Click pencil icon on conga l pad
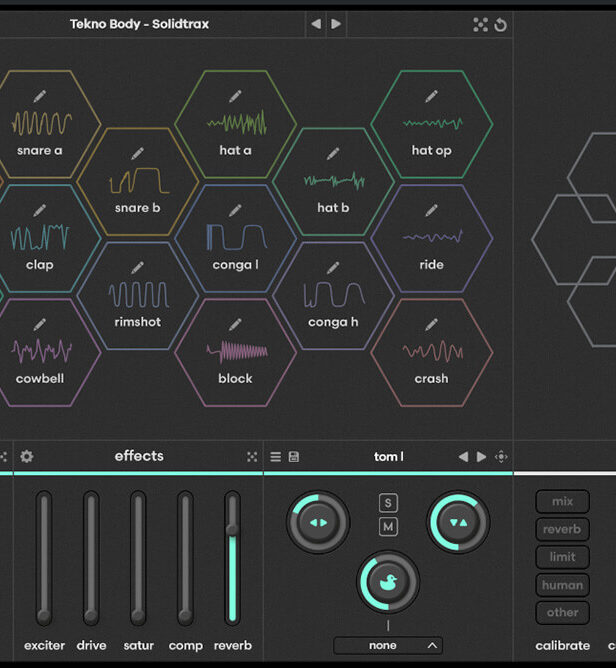Image resolution: width=616 pixels, height=668 pixels. pyautogui.click(x=235, y=210)
